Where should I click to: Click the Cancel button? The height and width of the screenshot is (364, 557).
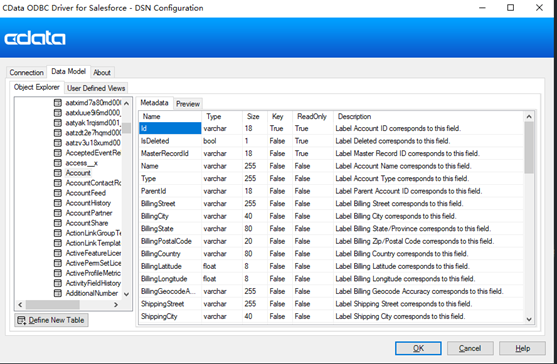coord(470,348)
